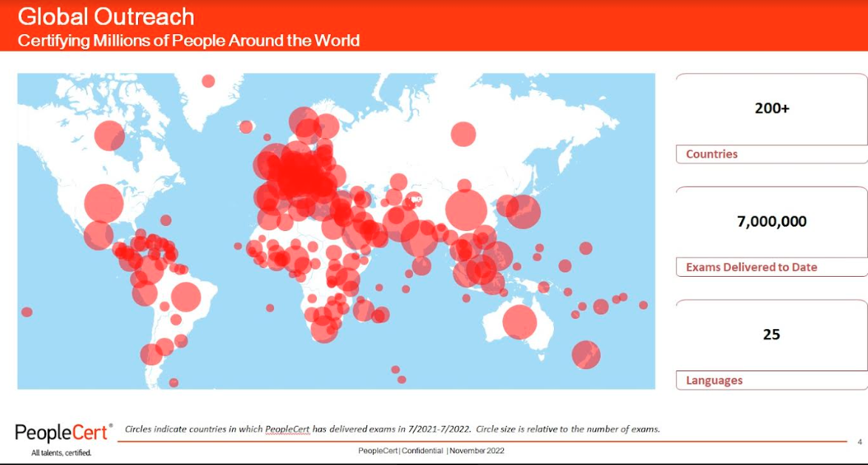
Task: Click the "All talents, certified." tagline
Action: pos(61,452)
